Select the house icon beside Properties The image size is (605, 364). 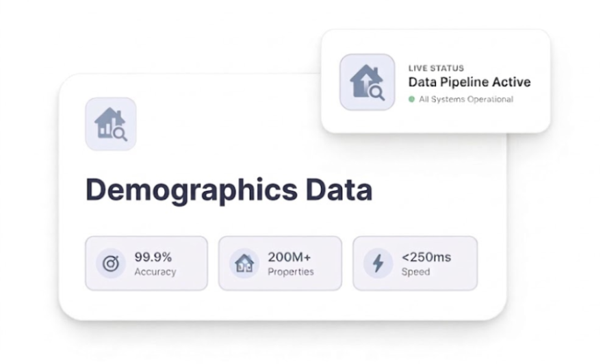(x=244, y=263)
